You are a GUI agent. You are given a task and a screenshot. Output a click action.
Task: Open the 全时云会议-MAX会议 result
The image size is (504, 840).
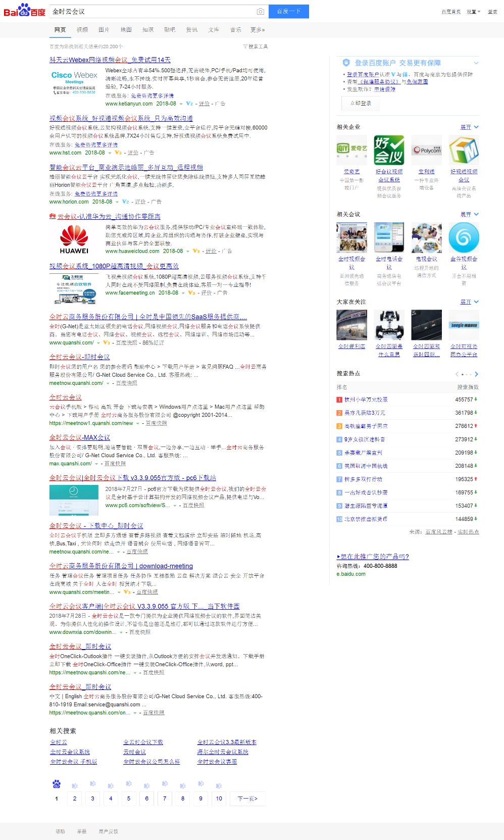[80, 437]
